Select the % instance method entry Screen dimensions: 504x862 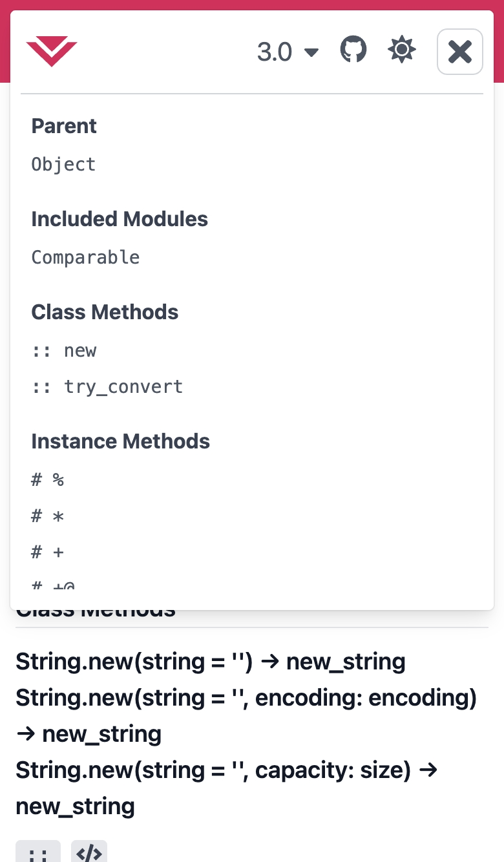[48, 479]
